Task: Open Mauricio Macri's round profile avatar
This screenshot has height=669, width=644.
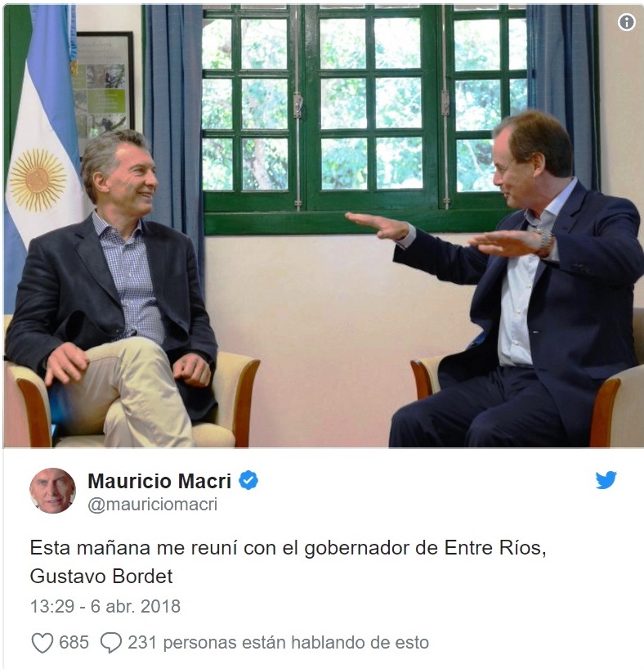Action: (x=52, y=491)
